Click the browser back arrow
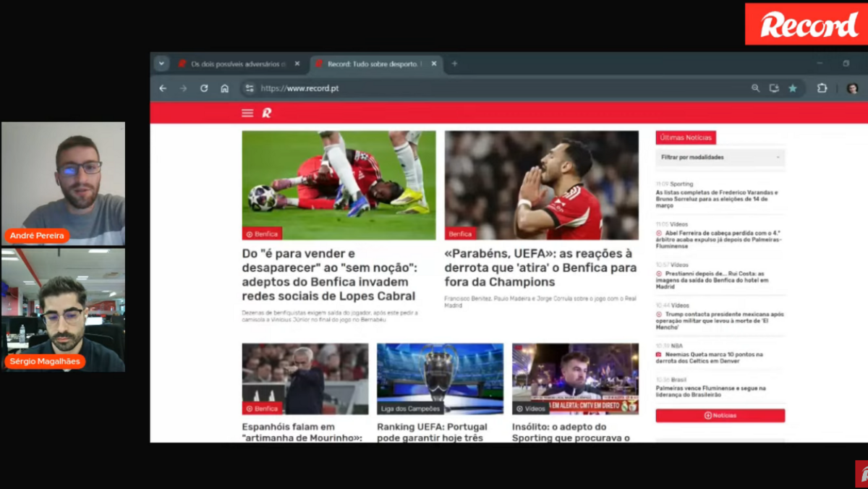Screen dimensions: 868x489 (x=163, y=88)
